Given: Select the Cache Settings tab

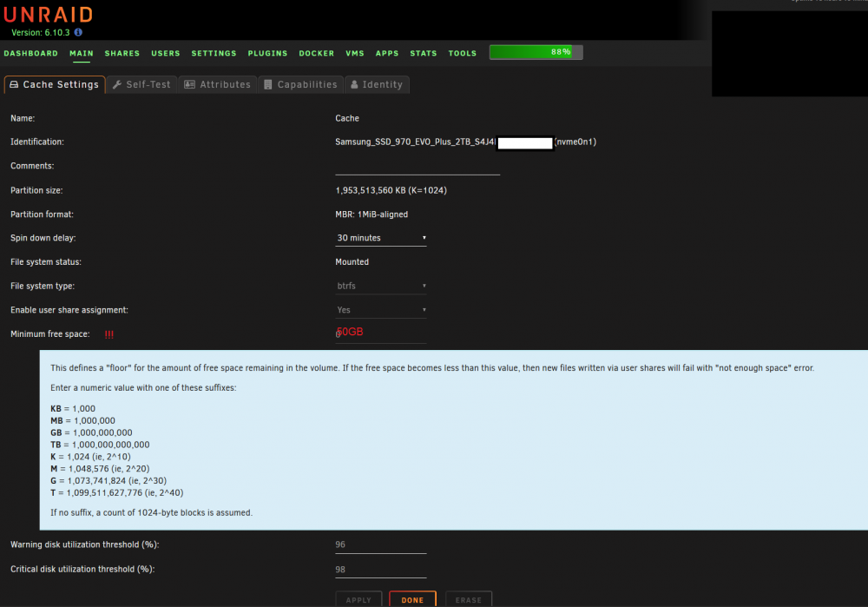Looking at the screenshot, I should [55, 85].
